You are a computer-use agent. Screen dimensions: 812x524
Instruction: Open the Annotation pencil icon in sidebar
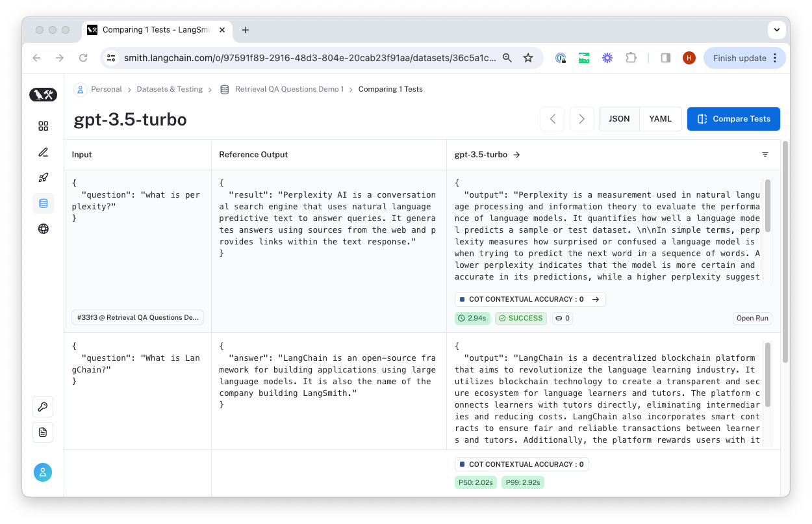[x=44, y=152]
